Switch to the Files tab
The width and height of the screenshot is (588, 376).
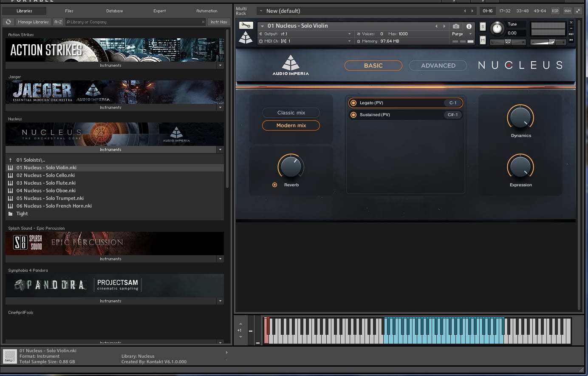pos(69,11)
